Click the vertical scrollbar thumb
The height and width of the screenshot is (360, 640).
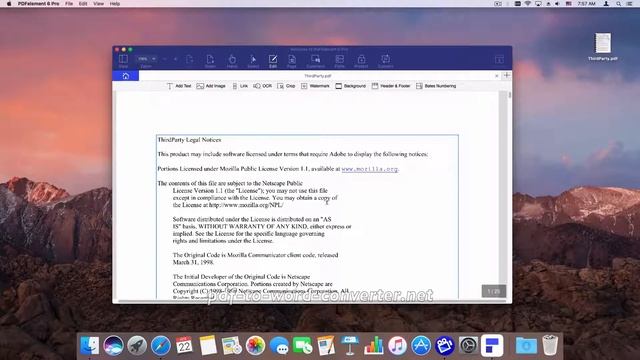coord(510,95)
